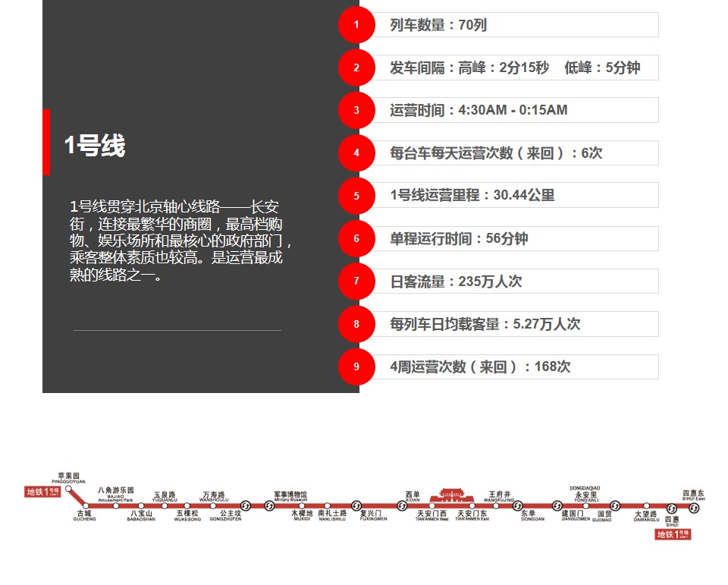Click the station label 公主坟 GONGZHUFEN
728x585 pixels.
(225, 515)
